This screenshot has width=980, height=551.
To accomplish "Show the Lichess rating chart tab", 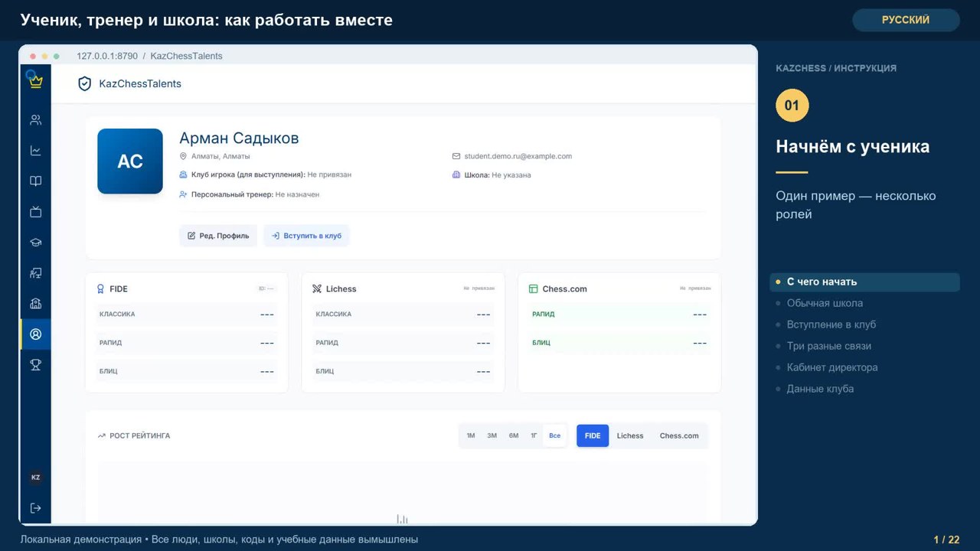I will [x=630, y=436].
